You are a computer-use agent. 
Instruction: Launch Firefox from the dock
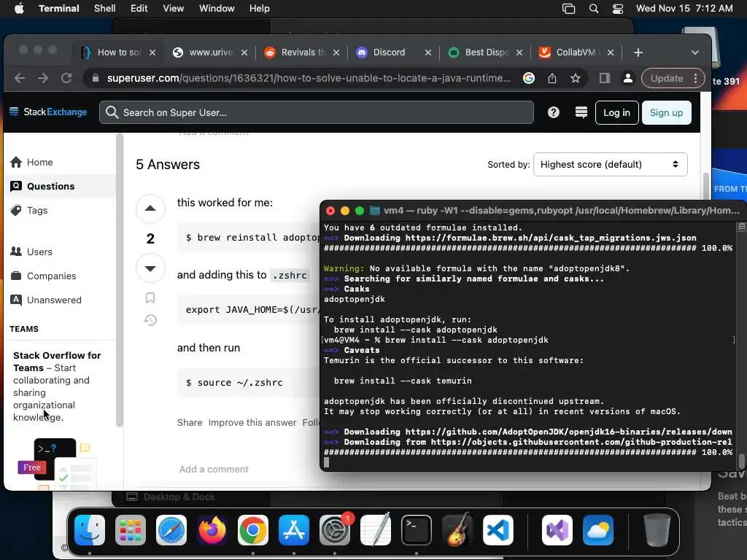point(212,530)
